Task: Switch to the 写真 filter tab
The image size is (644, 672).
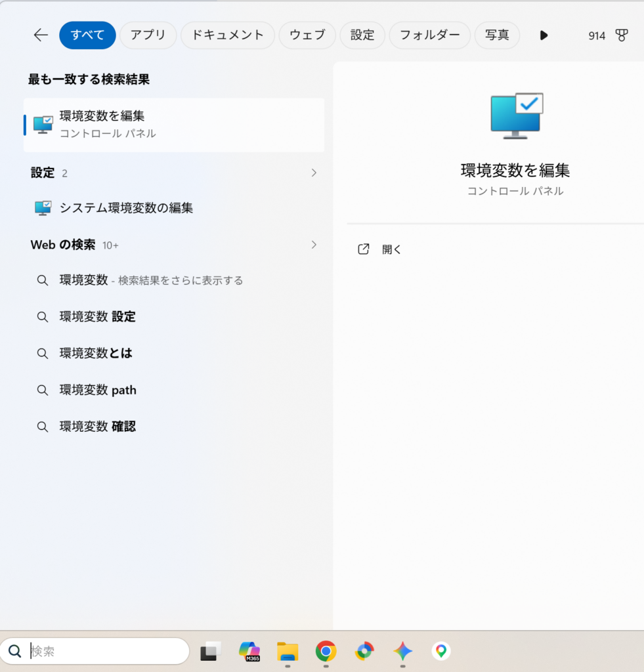Action: click(498, 35)
